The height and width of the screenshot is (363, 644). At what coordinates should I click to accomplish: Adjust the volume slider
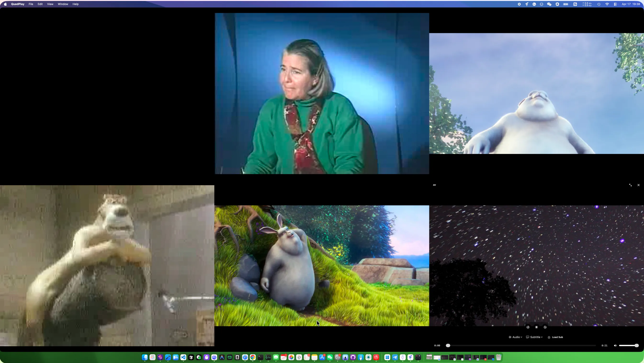click(629, 346)
